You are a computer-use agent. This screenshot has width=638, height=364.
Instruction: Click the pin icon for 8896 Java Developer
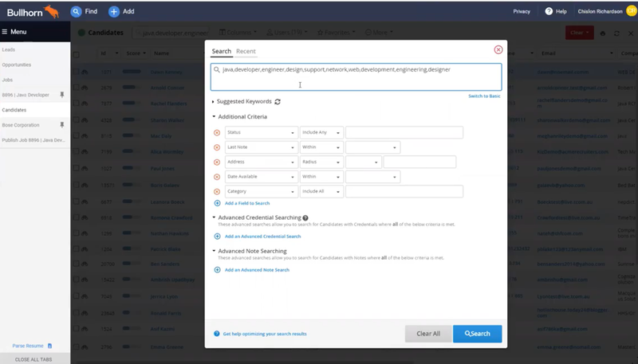62,95
